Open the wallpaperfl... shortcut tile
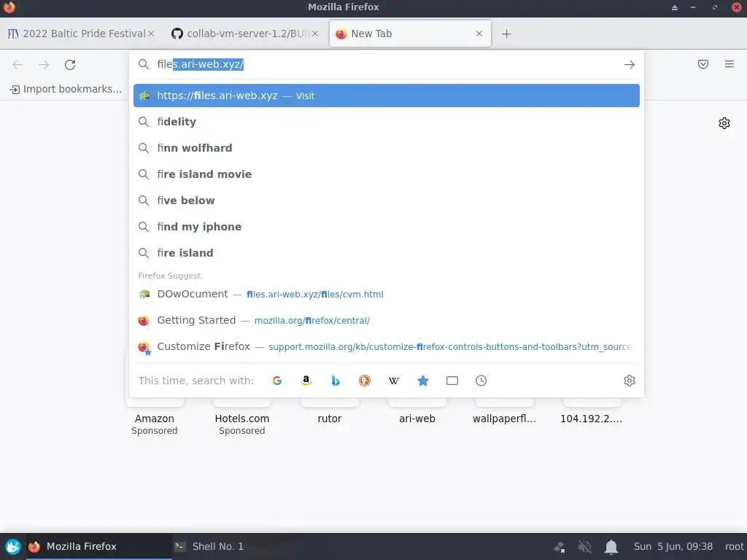Image resolution: width=747 pixels, height=560 pixels. (x=505, y=419)
